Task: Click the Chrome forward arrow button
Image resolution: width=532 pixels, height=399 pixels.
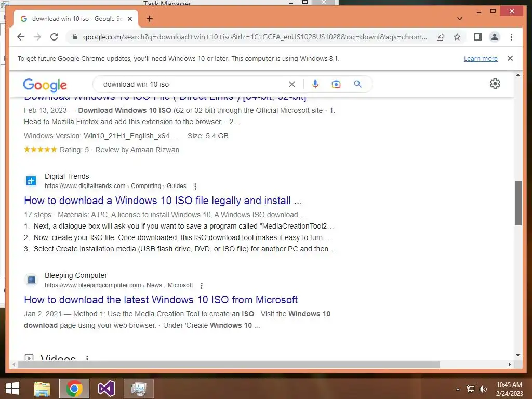Action: (x=37, y=37)
